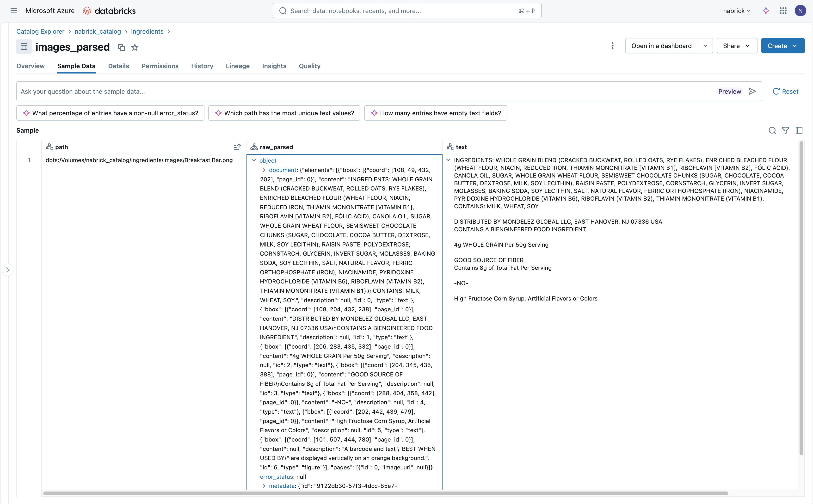Search within the sample table
Image resolution: width=813 pixels, height=504 pixels.
(772, 130)
